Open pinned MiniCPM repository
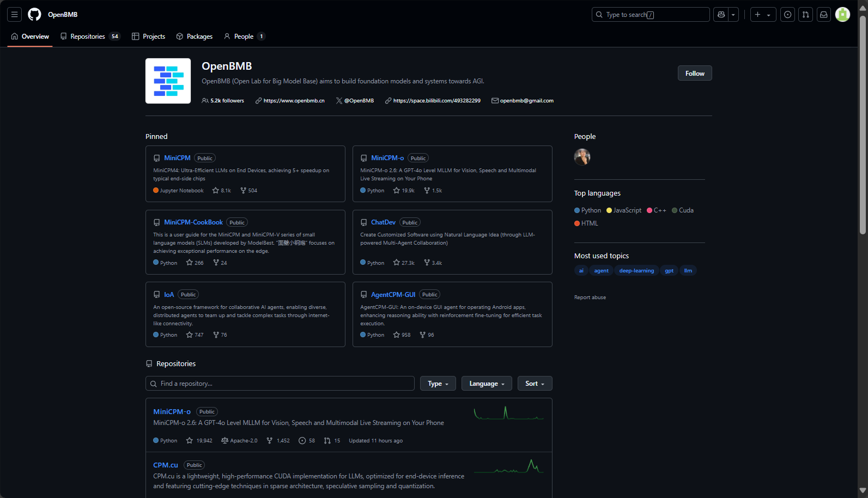Image resolution: width=868 pixels, height=498 pixels. [177, 158]
